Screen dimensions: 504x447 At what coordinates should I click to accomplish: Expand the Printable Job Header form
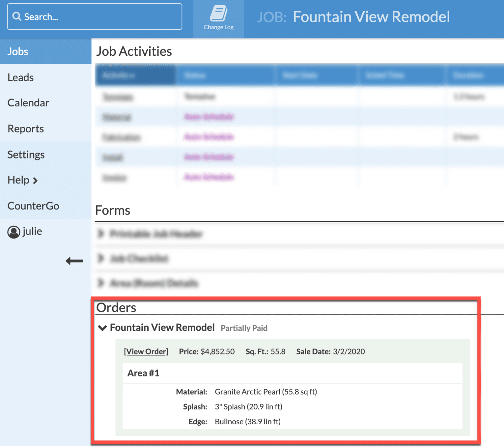100,234
